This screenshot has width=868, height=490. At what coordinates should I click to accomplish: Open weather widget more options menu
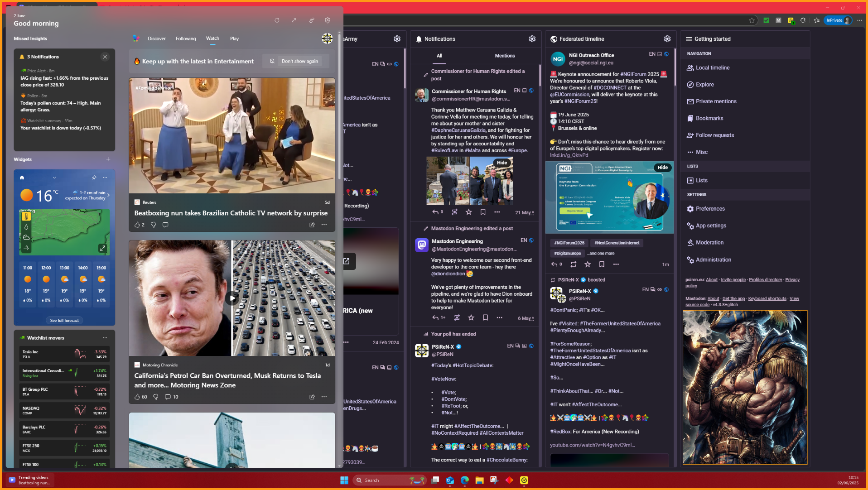105,178
